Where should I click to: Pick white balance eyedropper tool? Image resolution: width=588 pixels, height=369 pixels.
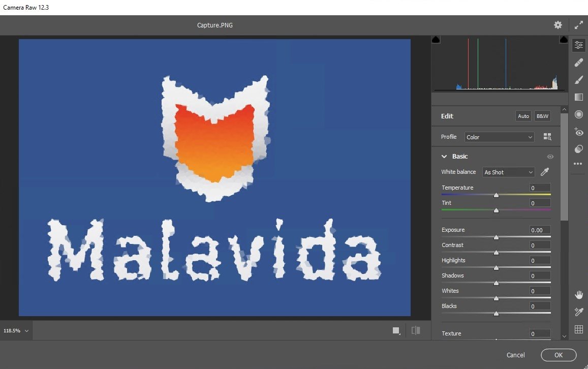pos(545,172)
